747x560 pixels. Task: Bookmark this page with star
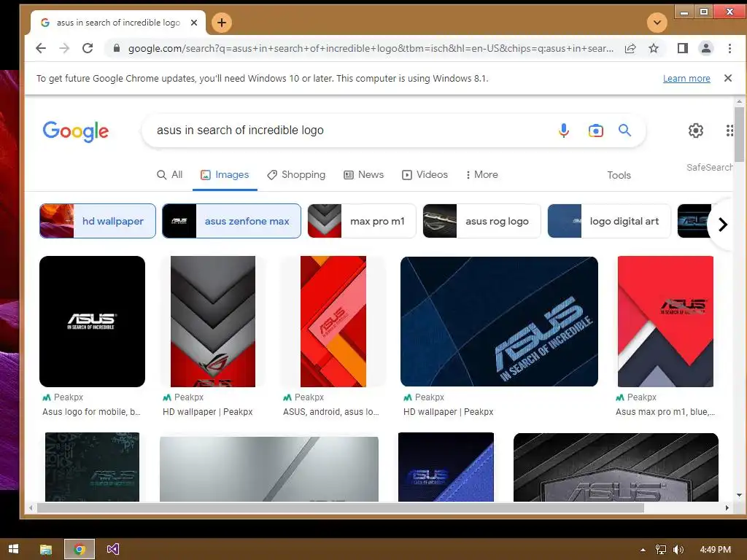pos(654,48)
